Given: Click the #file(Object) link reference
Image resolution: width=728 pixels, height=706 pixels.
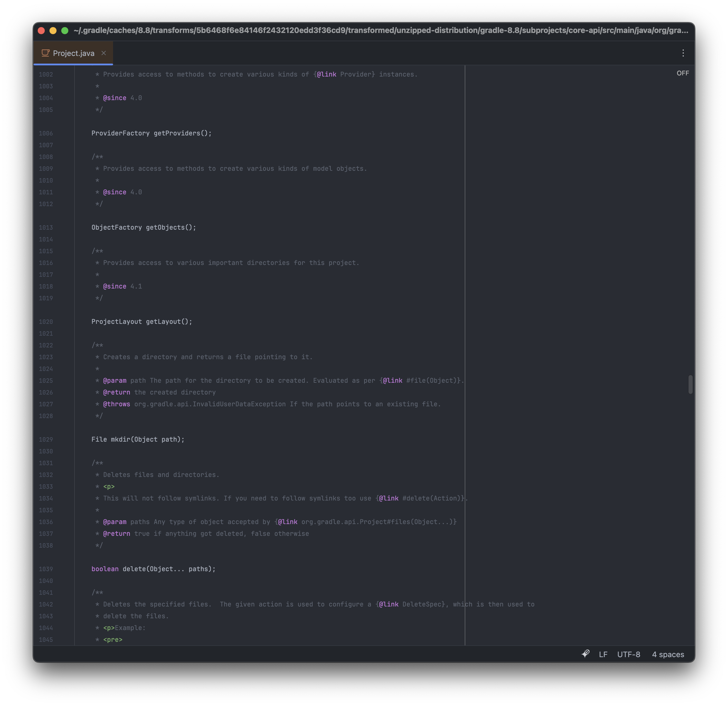Looking at the screenshot, I should click(x=431, y=381).
